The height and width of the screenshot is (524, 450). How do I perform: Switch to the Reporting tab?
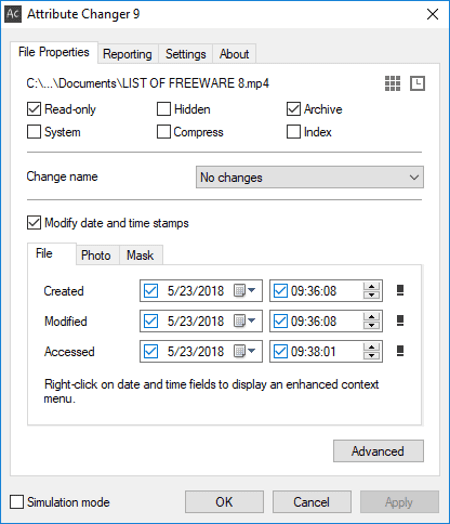(128, 54)
